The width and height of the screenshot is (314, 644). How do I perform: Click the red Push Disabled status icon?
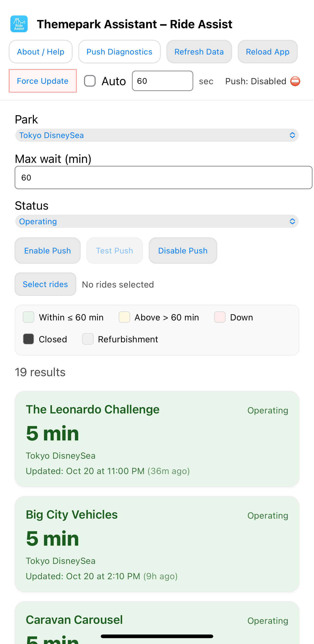(295, 81)
